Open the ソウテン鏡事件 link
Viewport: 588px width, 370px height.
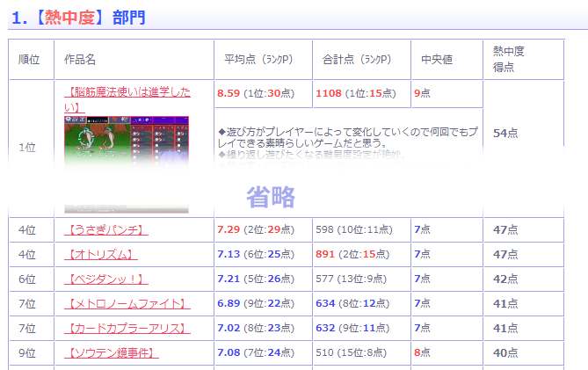(112, 352)
